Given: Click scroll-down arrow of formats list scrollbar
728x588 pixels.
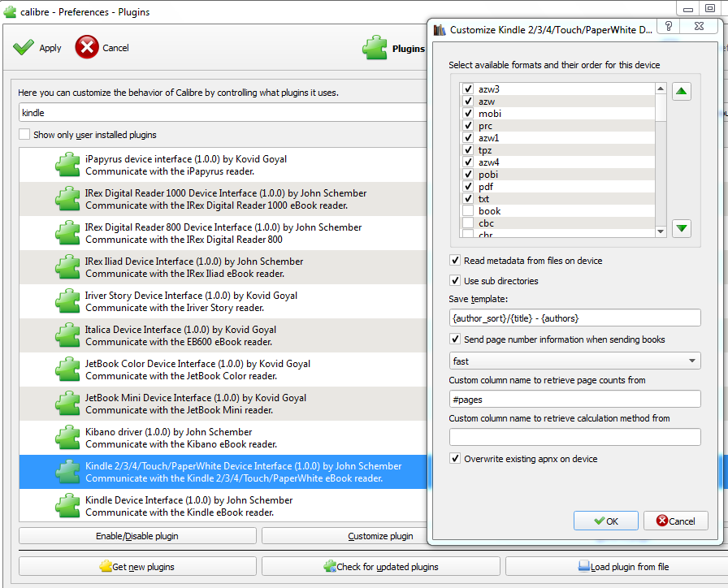Looking at the screenshot, I should tap(661, 231).
